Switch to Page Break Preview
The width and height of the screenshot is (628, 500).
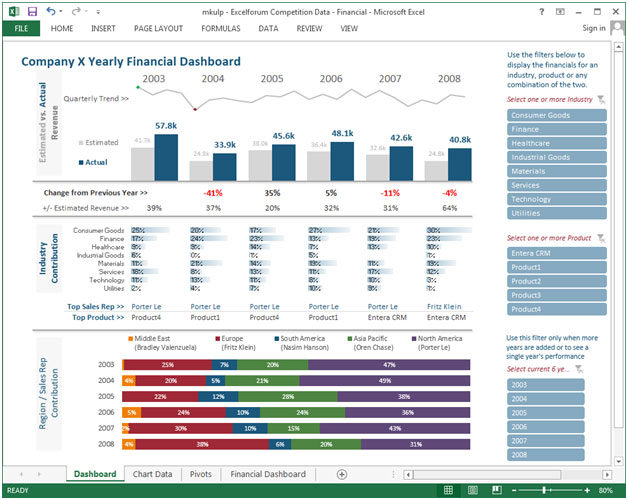[x=497, y=490]
